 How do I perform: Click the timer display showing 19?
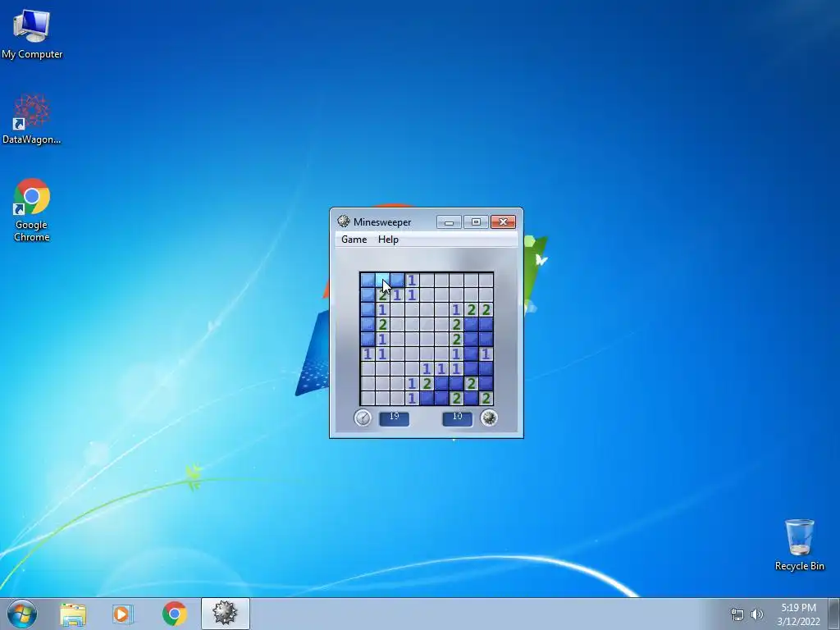click(x=395, y=418)
